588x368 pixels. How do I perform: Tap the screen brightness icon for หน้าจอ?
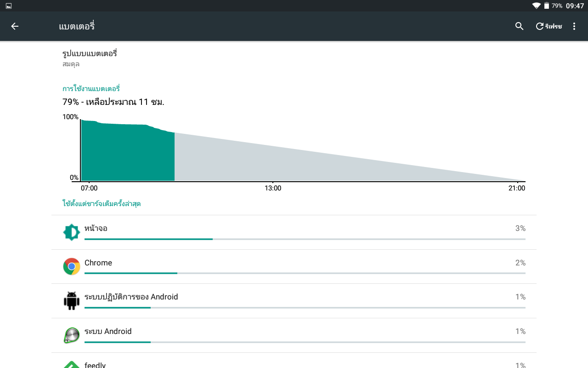click(x=71, y=232)
